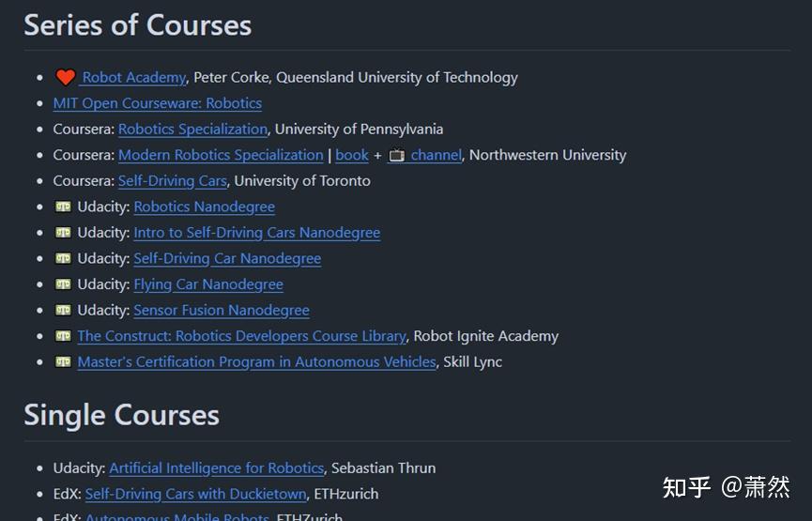812x521 pixels.
Task: Click the TV icon before the channel link
Action: click(397, 155)
